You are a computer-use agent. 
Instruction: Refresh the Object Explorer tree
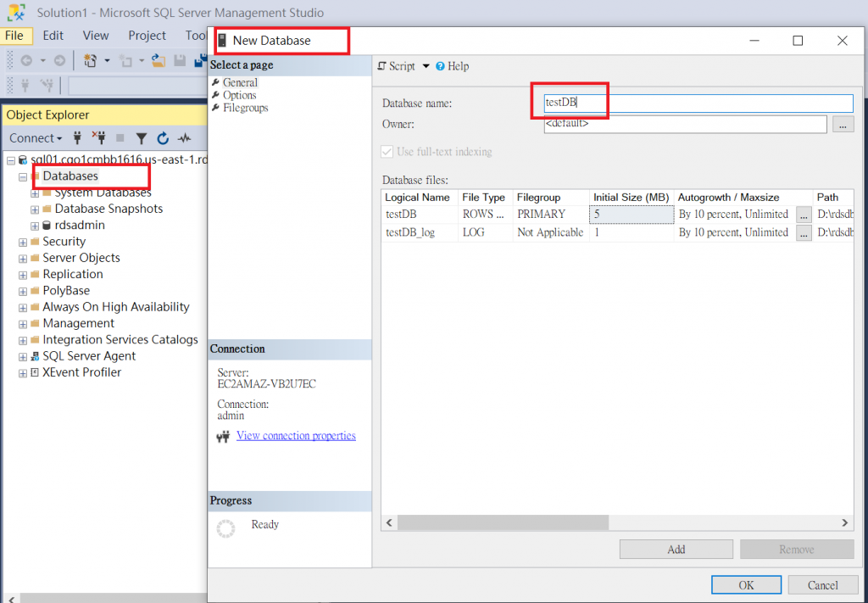(163, 138)
